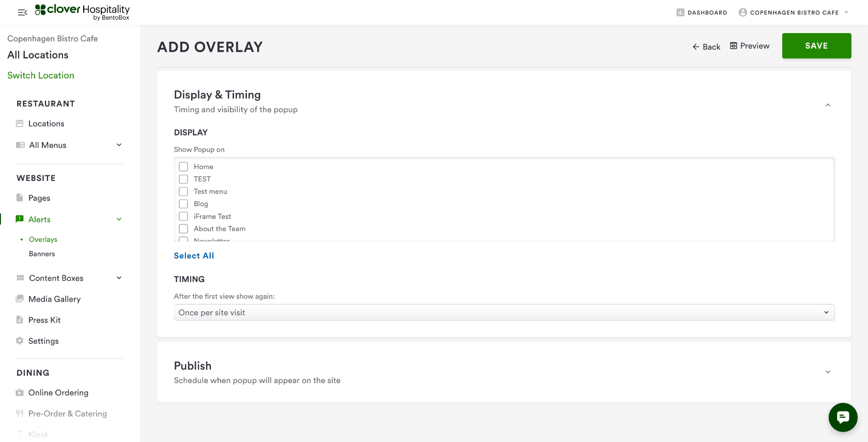This screenshot has width=868, height=442.
Task: Check the Home page checkbox
Action: (x=183, y=166)
